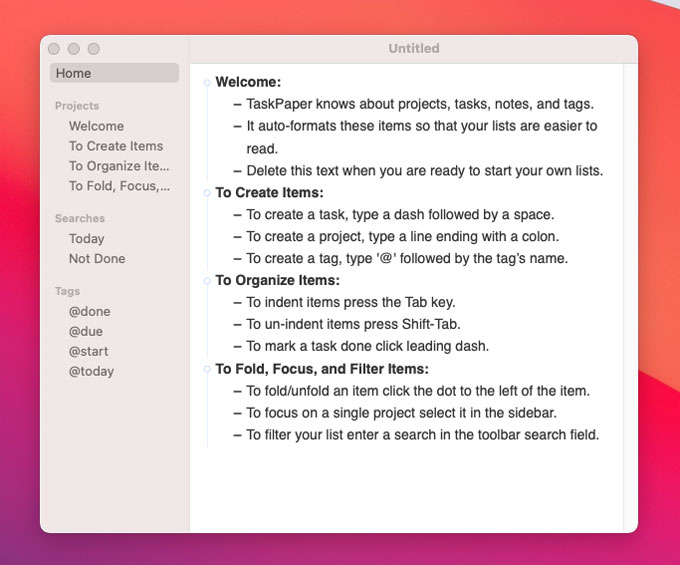Filter by the @done tag

click(x=89, y=312)
